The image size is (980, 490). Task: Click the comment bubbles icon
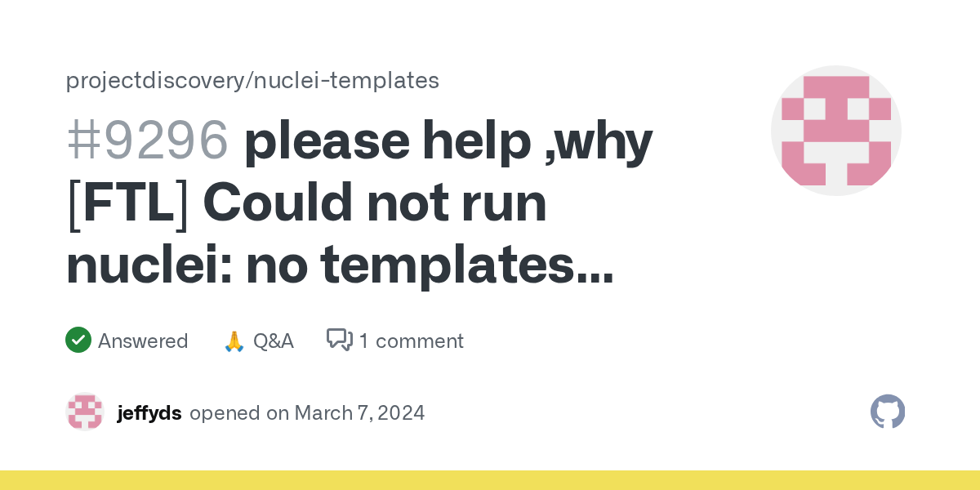pyautogui.click(x=340, y=340)
